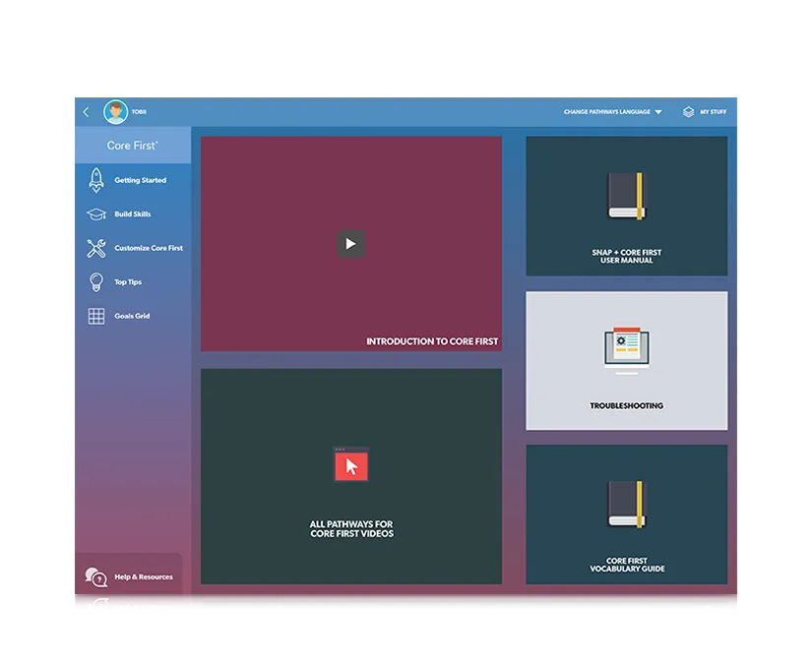This screenshot has height=664, width=812.
Task: Play the Introduction to Core First video
Action: [x=351, y=244]
